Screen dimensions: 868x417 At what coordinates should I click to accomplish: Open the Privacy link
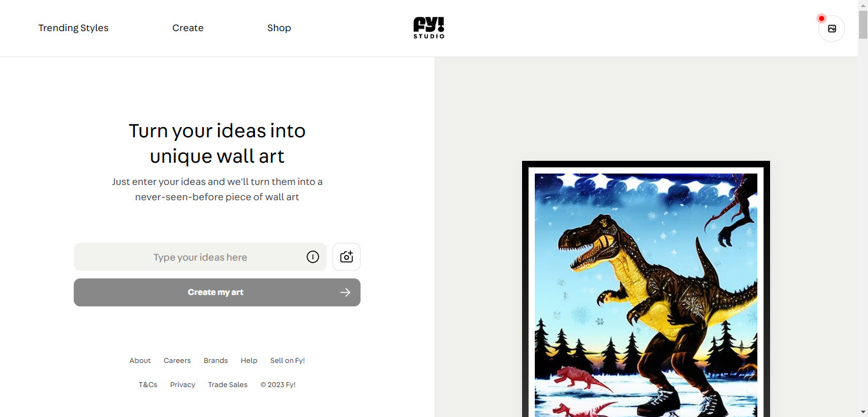[183, 385]
